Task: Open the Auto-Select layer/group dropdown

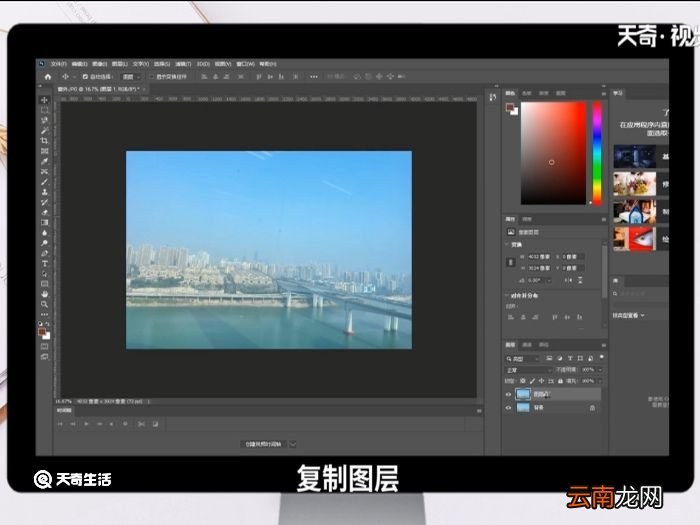Action: coord(132,77)
